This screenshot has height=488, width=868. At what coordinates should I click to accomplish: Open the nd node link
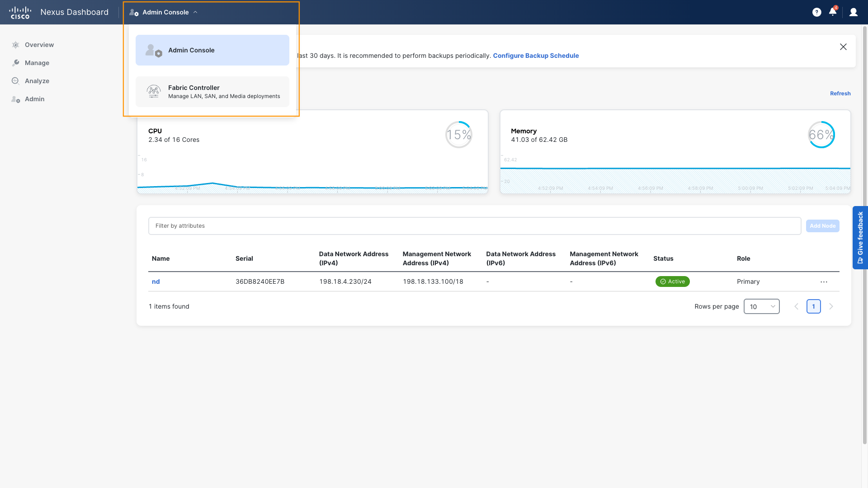coord(156,282)
